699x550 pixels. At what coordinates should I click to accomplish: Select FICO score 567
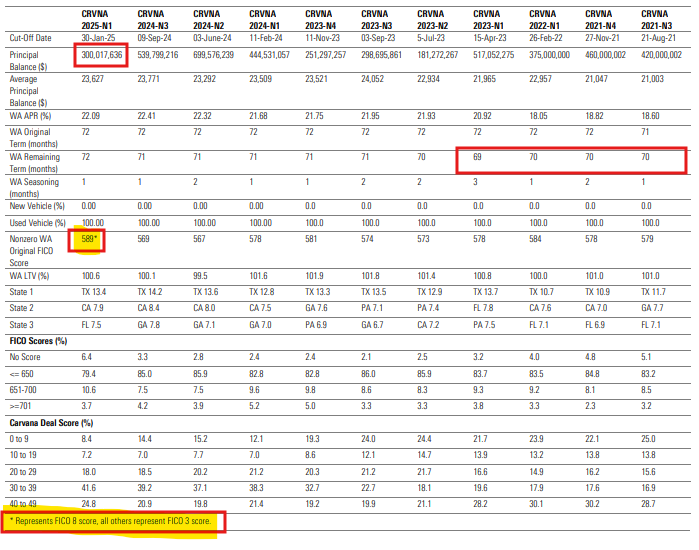199,239
